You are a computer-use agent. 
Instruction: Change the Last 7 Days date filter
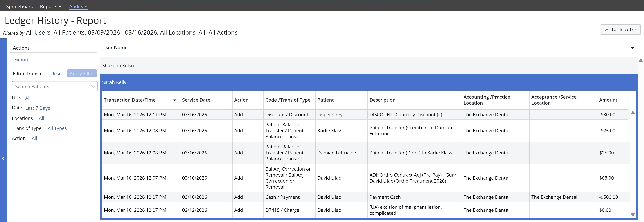pyautogui.click(x=37, y=108)
